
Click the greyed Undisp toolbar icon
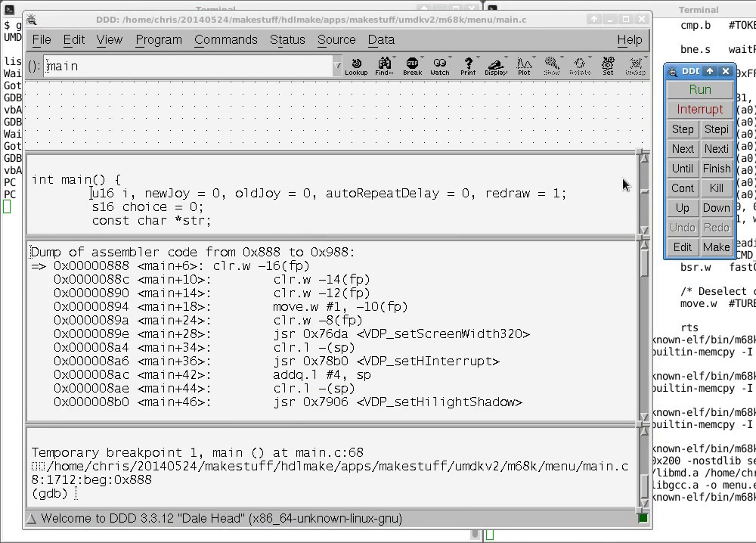(x=636, y=66)
